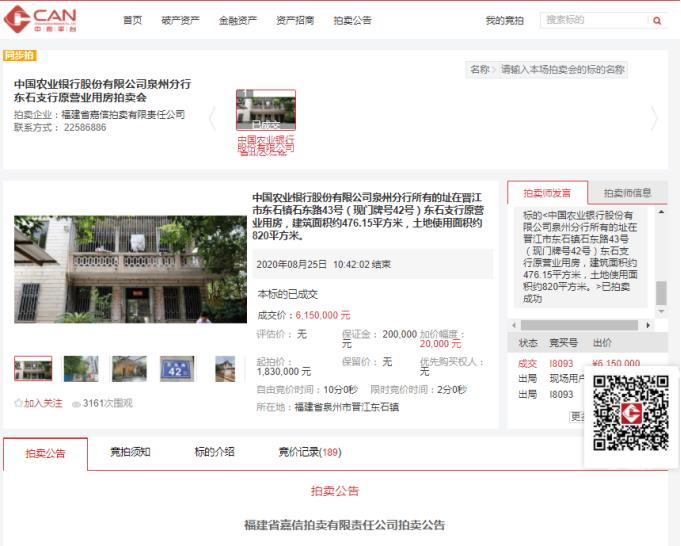This screenshot has height=546, width=681.
Task: Open the 拍卖公告 top menu item
Action: 352,20
